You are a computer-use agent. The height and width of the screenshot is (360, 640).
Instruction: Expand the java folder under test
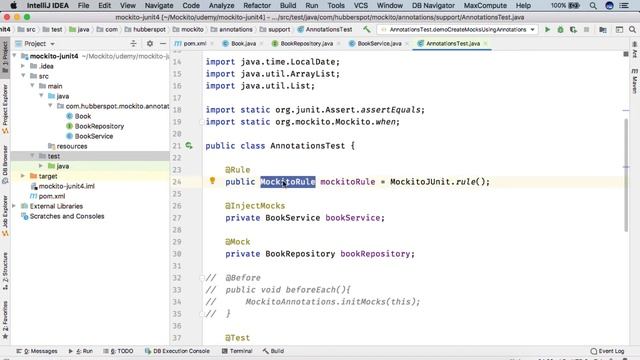(x=41, y=166)
